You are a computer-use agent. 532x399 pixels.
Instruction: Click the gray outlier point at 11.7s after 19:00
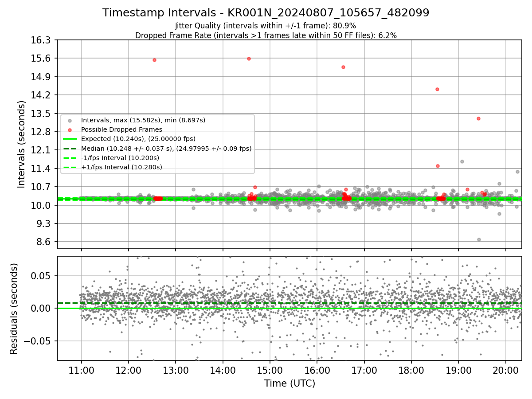462,161
